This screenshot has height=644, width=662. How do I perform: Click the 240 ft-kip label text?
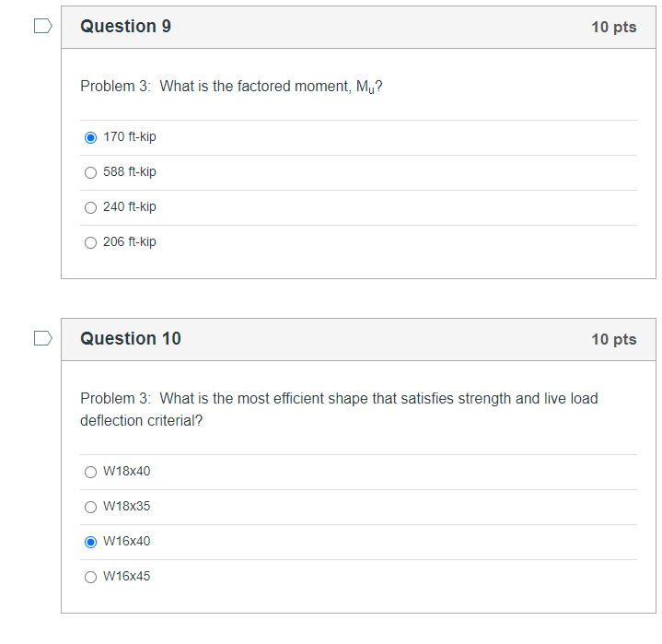(x=130, y=207)
